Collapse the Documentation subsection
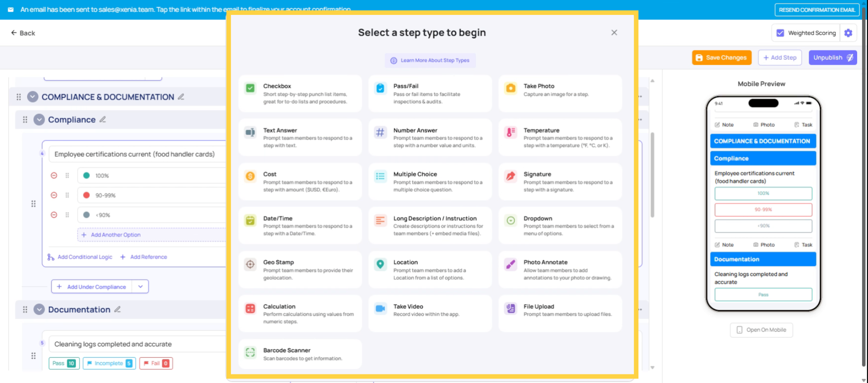 [x=39, y=309]
